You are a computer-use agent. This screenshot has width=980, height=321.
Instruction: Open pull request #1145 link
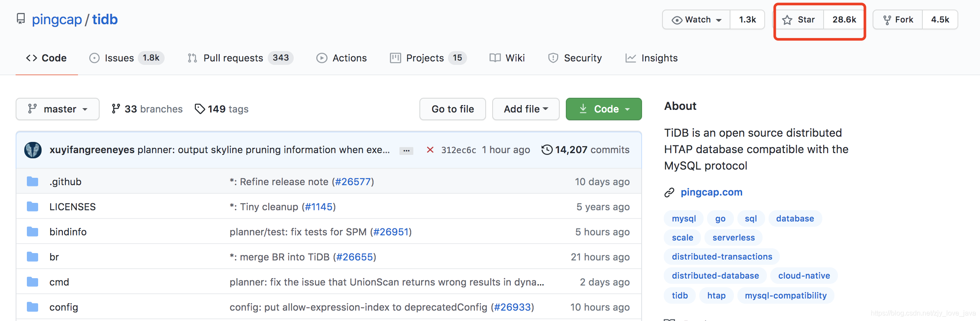click(x=319, y=207)
